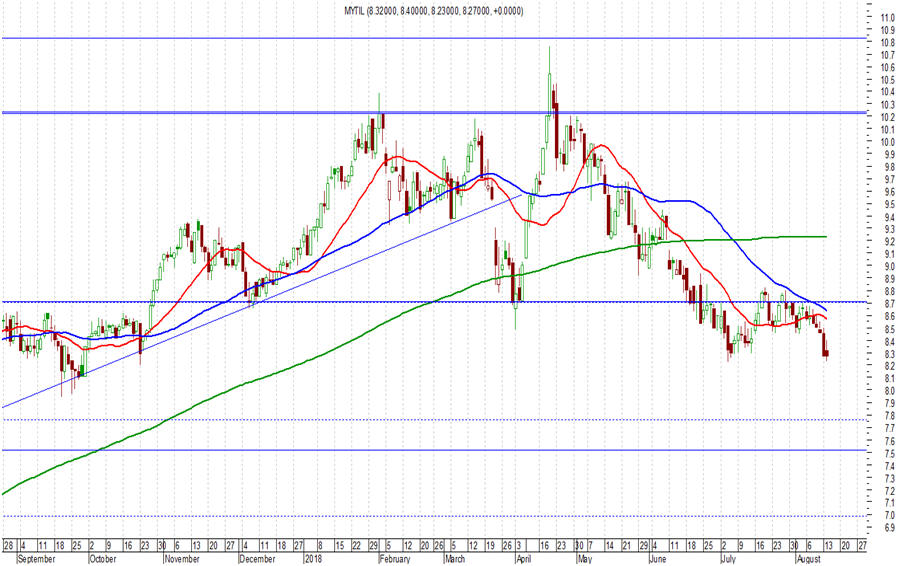Viewport: 899px width, 566px height.
Task: Click the April month label
Action: point(523,559)
